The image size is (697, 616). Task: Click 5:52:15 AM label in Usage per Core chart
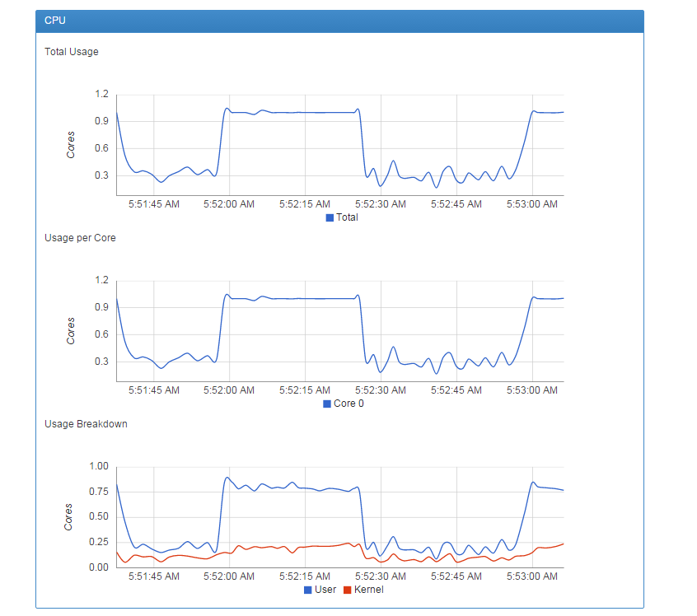tap(305, 390)
